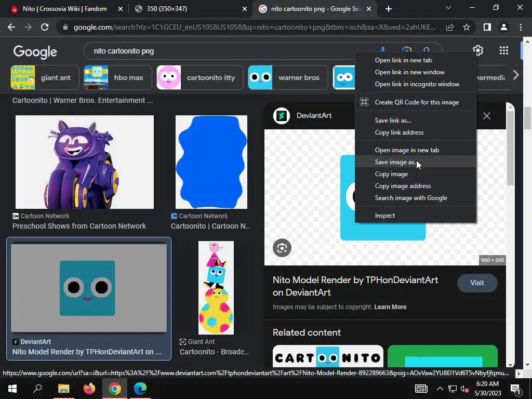Close the 350 (350×347) tab
The height and width of the screenshot is (399, 532).
click(x=244, y=9)
